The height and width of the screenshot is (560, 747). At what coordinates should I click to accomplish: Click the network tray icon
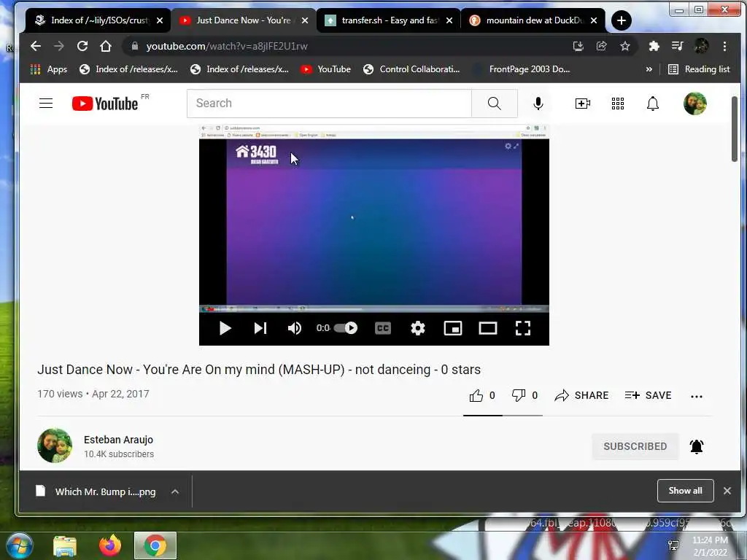click(x=673, y=545)
